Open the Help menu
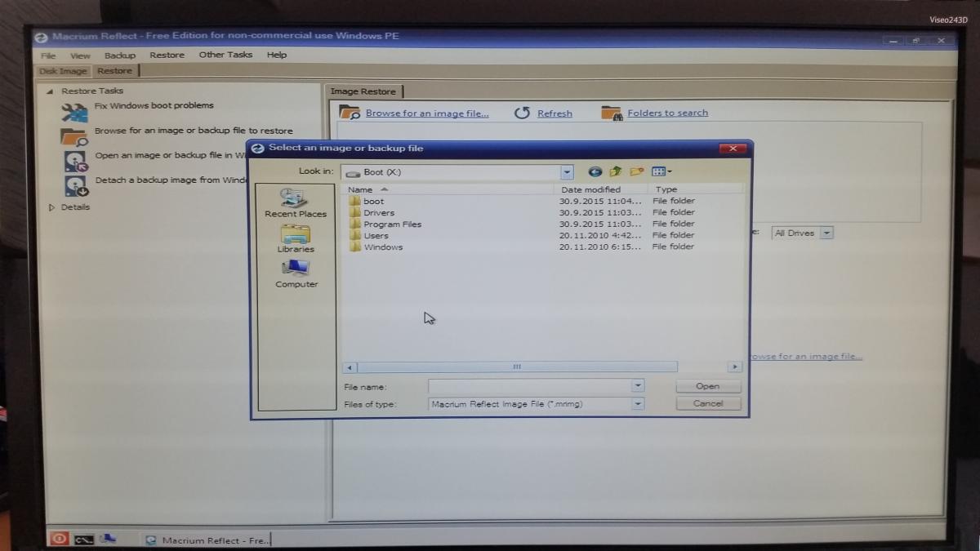 click(x=277, y=55)
